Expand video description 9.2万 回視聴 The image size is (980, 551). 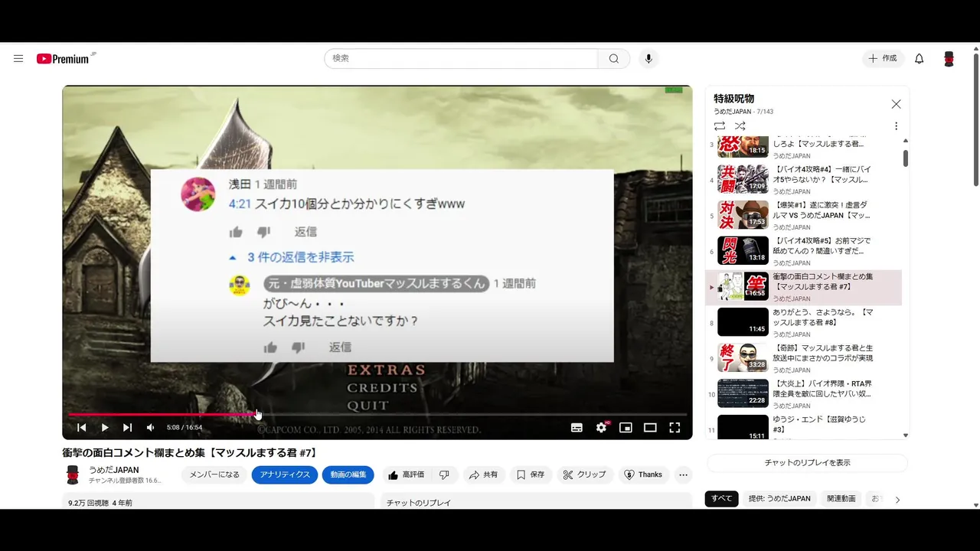(219, 501)
